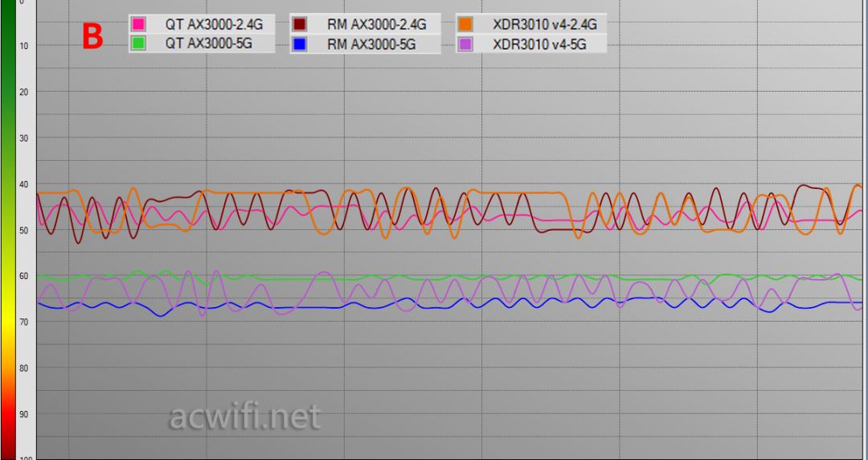Image resolution: width=868 pixels, height=460 pixels.
Task: Click the 50 label on the vertical axis
Action: [x=24, y=229]
